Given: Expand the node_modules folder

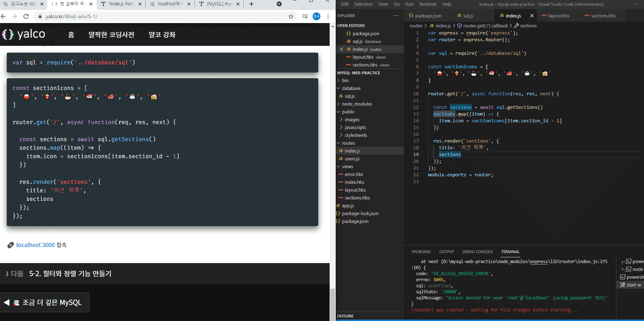Looking at the screenshot, I should click(357, 104).
